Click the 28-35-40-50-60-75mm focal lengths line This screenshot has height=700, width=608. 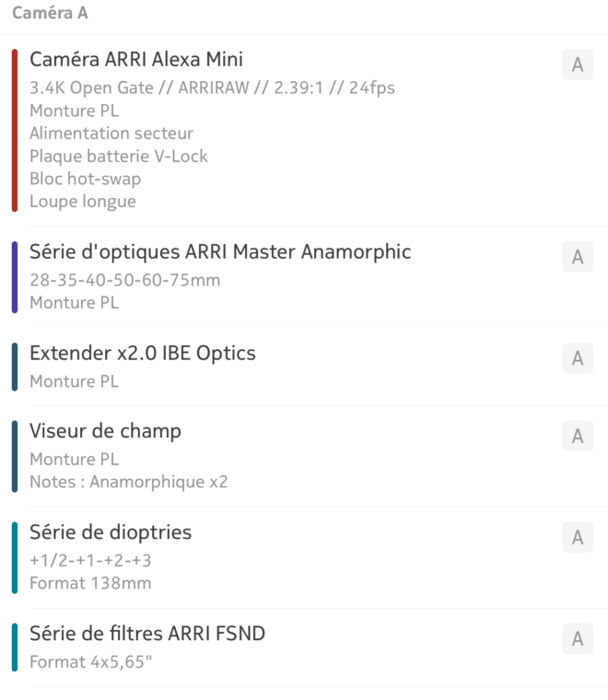tap(125, 280)
